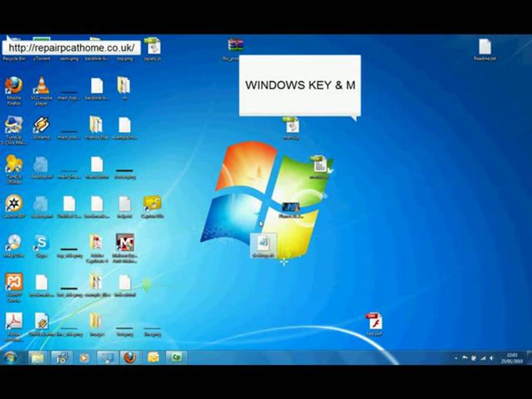This screenshot has width=532, height=399.
Task: Select the Adobe Captivate folder beside Malwarebytes
Action: (x=96, y=247)
